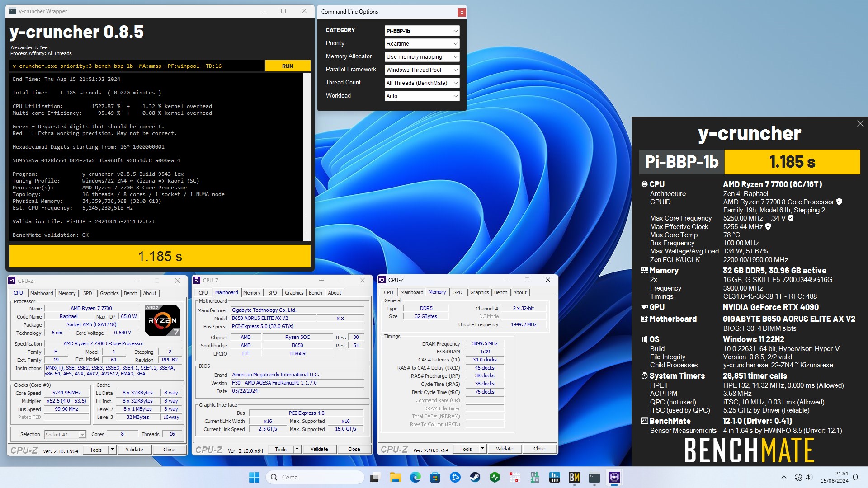Open network status tray icon
The height and width of the screenshot is (488, 868).
coord(798,477)
